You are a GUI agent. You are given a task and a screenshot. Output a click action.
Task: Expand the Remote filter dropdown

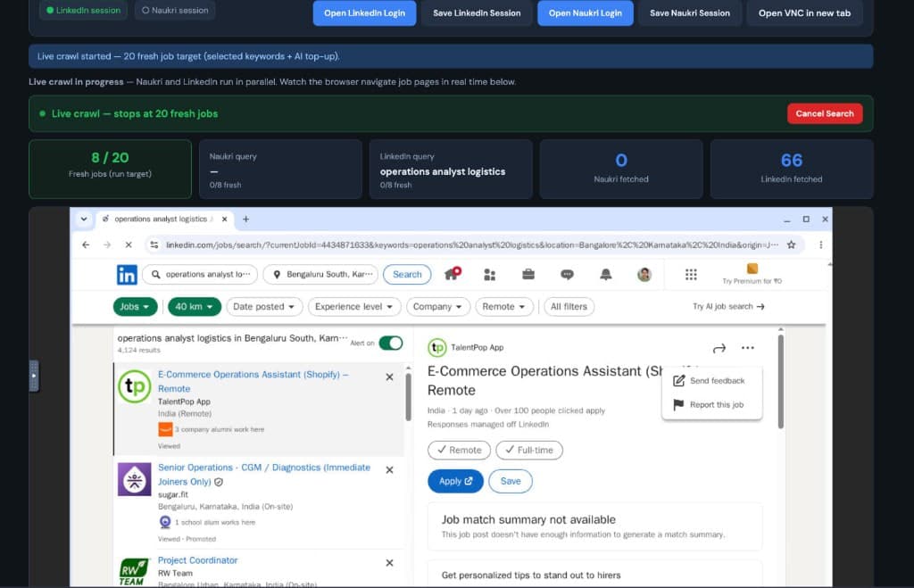[x=503, y=307]
